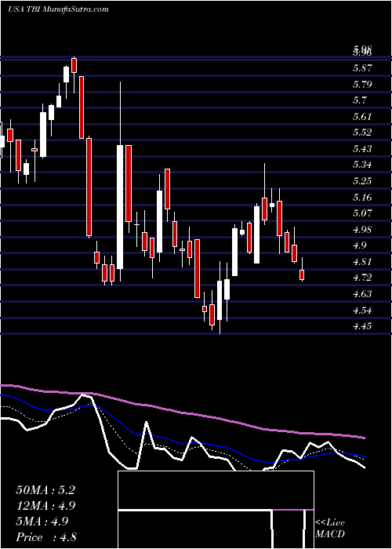Screen dimensions: 392x549
Task: Click the 5.43 price axis label
Action: (362, 149)
